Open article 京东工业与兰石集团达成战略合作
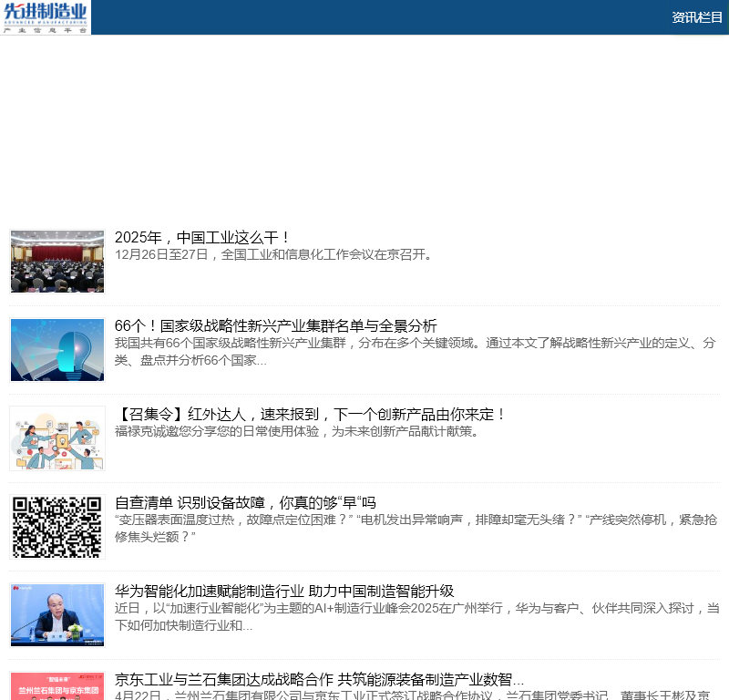The image size is (729, 700). click(320, 679)
